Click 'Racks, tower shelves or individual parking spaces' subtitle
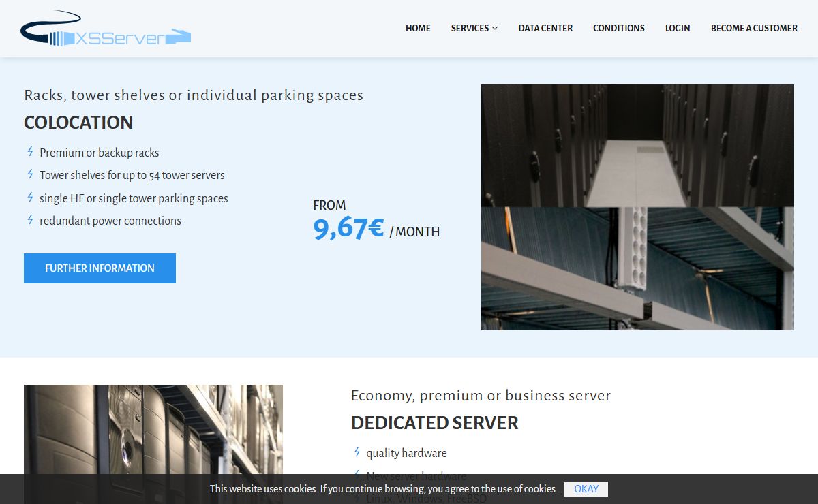 [194, 95]
